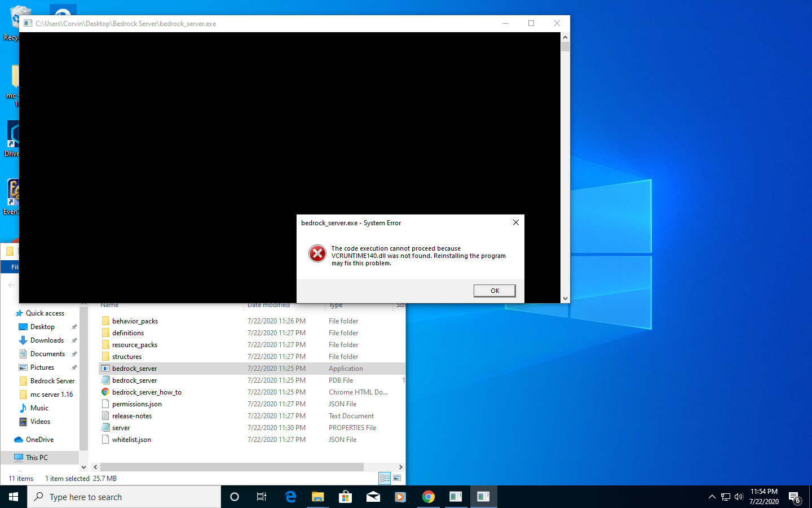Open mc server 1.16 in navigation pane

pyautogui.click(x=51, y=395)
